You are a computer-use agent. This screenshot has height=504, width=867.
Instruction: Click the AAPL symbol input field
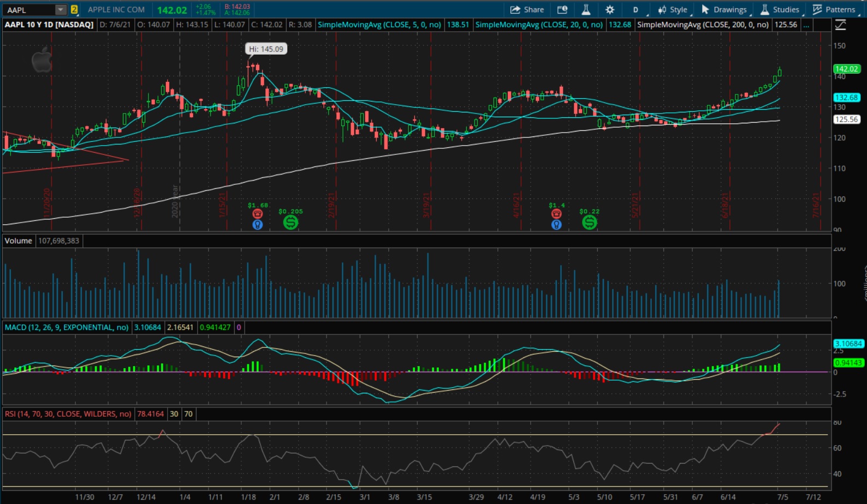pos(29,10)
